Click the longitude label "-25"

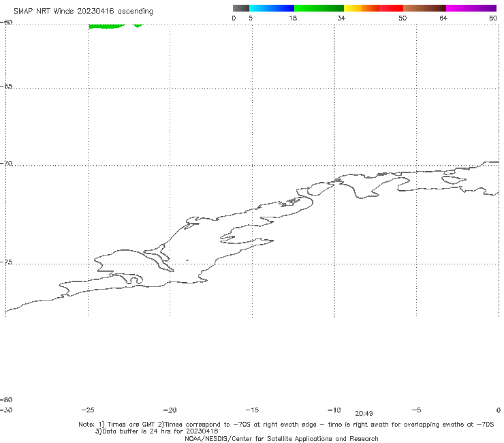88,410
